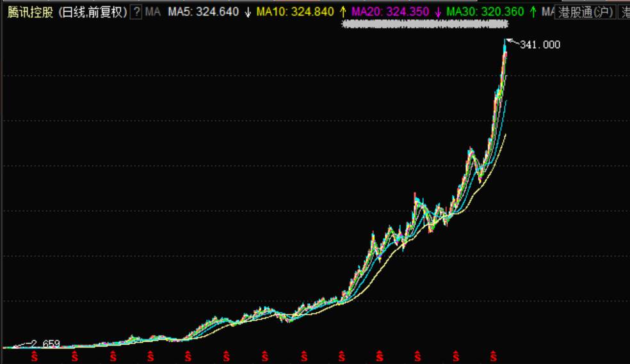630x364 pixels.
Task: Click the leftmost red dividend marker
Action: point(36,355)
